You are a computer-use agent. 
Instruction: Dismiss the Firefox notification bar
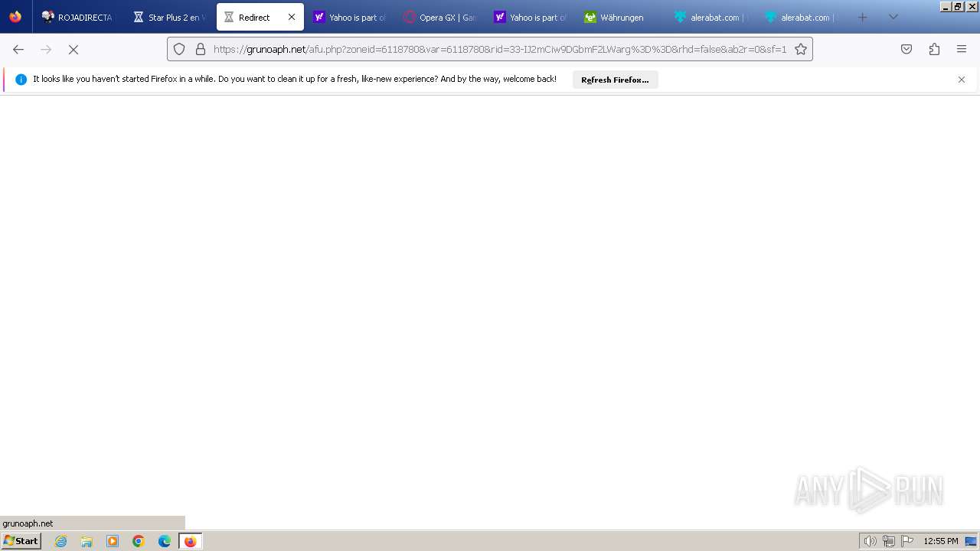point(962,80)
